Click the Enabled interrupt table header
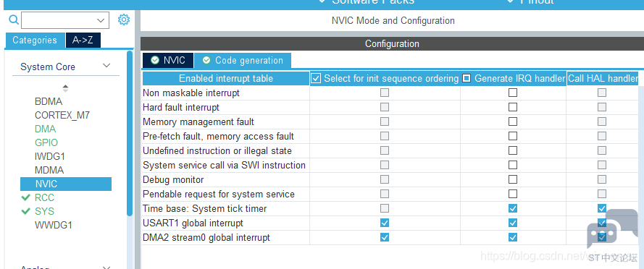 226,78
